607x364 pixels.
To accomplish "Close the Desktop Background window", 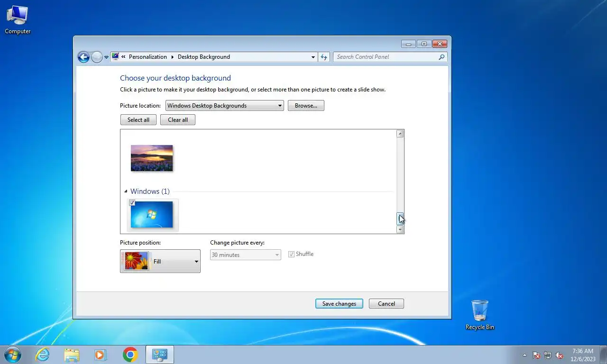I will 440,44.
